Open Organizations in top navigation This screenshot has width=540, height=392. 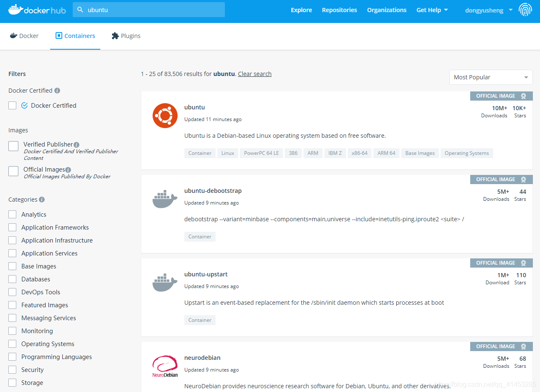(x=387, y=10)
